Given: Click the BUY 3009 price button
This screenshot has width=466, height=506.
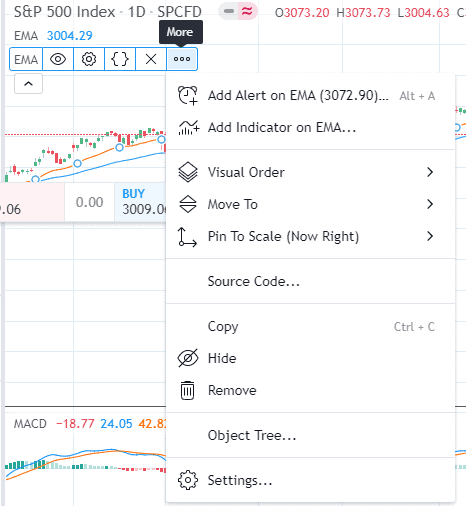Looking at the screenshot, I should [x=140, y=202].
